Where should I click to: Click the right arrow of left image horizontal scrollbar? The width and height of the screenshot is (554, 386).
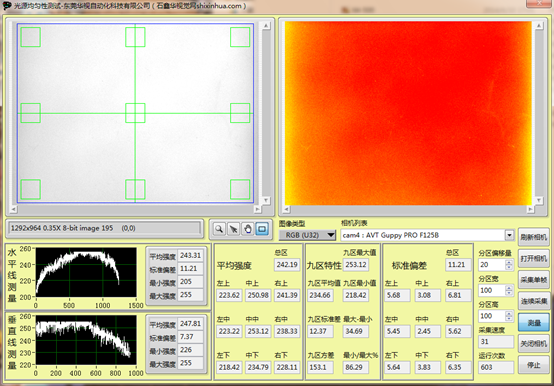[257, 209]
